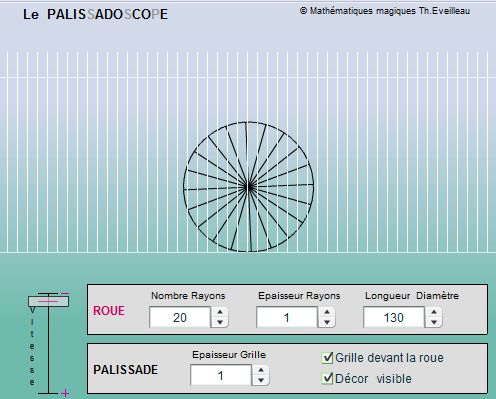The width and height of the screenshot is (496, 399).
Task: Uncheck Grille devant la roue checkbox
Action: click(x=327, y=358)
